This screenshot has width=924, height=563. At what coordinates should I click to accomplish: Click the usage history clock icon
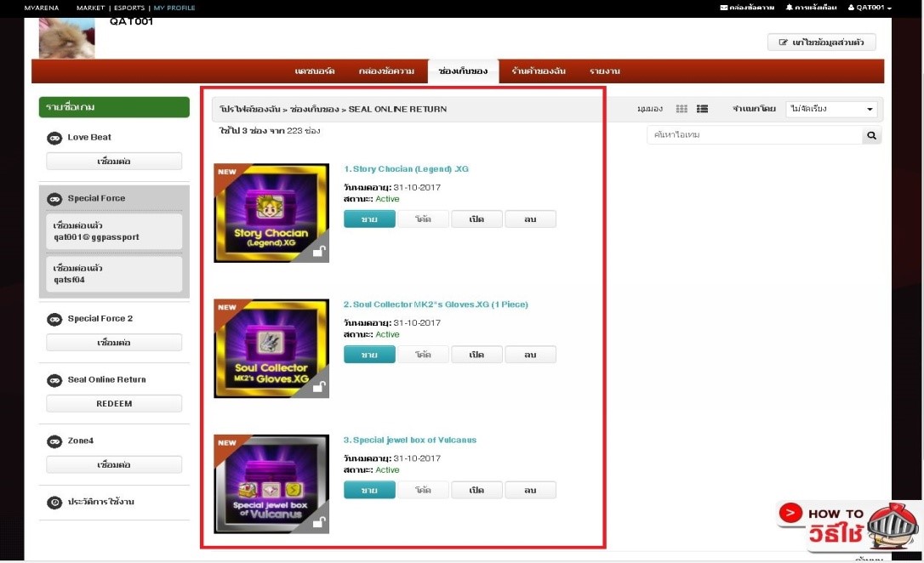pyautogui.click(x=54, y=503)
